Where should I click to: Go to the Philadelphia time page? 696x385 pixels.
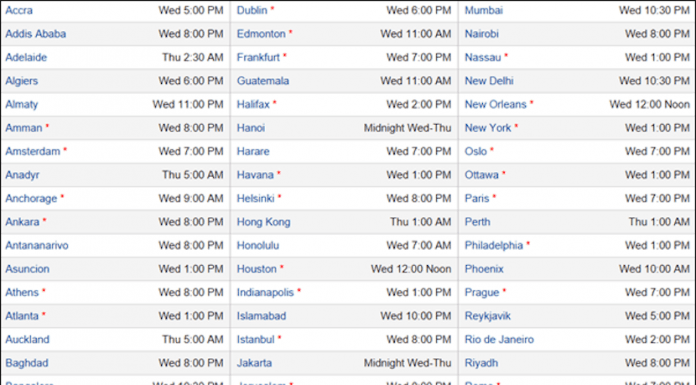click(494, 246)
